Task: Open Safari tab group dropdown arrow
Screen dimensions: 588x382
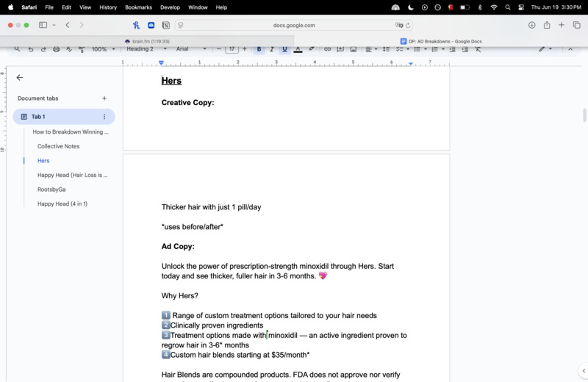Action: (x=54, y=25)
